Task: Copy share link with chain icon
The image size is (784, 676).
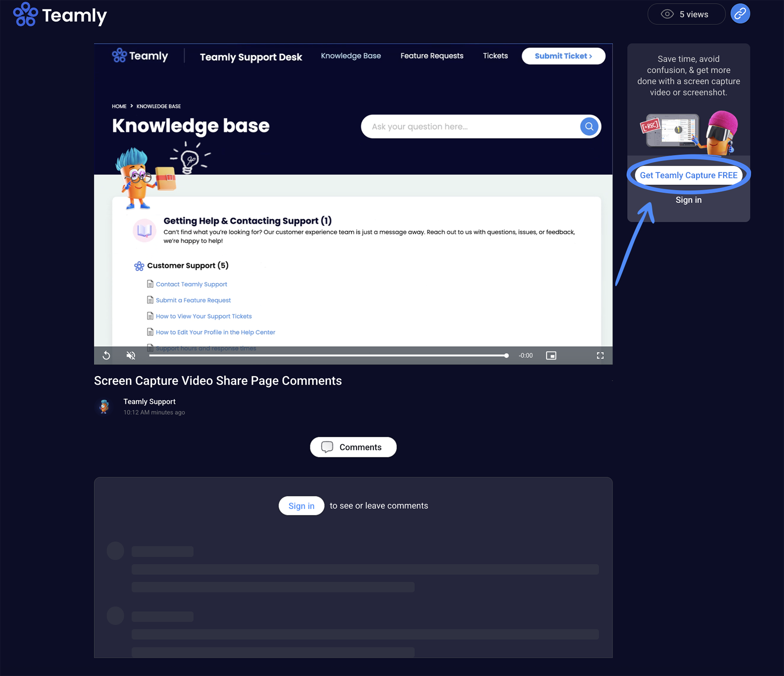Action: (740, 14)
